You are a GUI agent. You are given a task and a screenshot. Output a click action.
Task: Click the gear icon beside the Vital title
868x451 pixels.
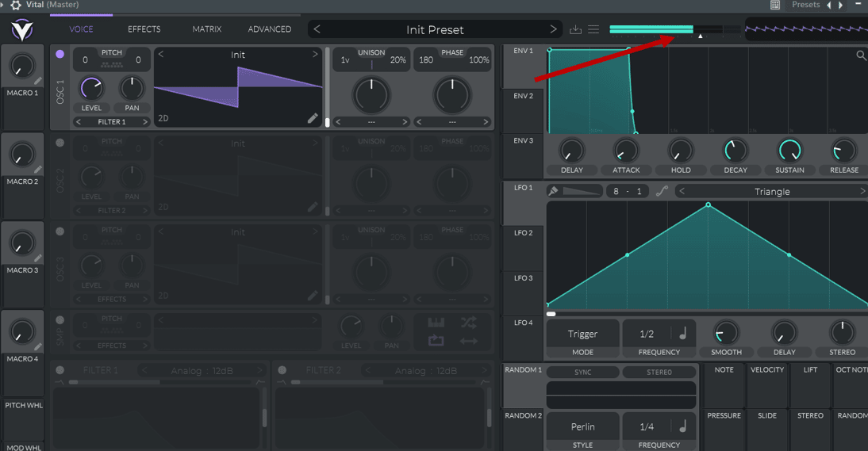tap(16, 5)
